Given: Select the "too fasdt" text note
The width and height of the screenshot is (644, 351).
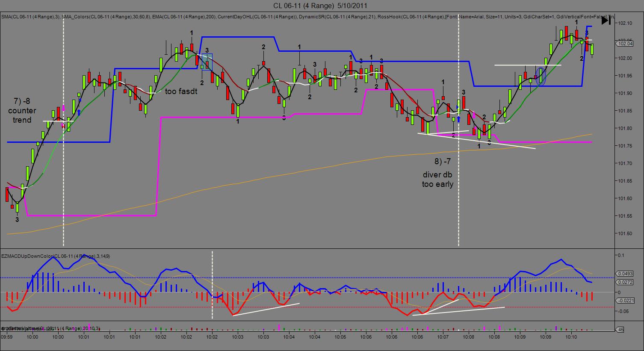Looking at the screenshot, I should [181, 91].
